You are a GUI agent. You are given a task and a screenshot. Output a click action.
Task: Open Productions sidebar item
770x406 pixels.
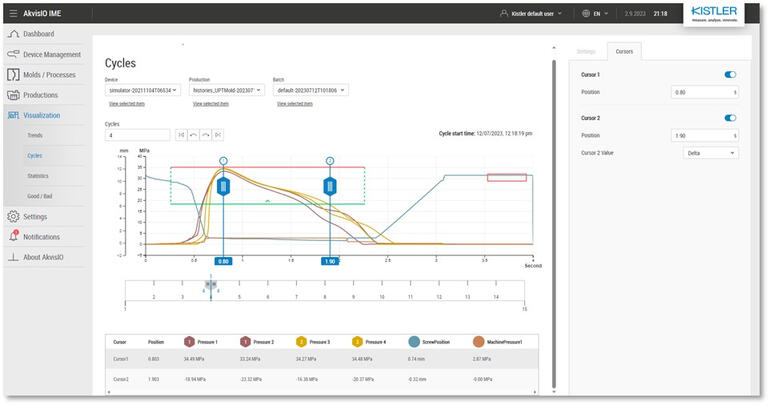coord(40,95)
